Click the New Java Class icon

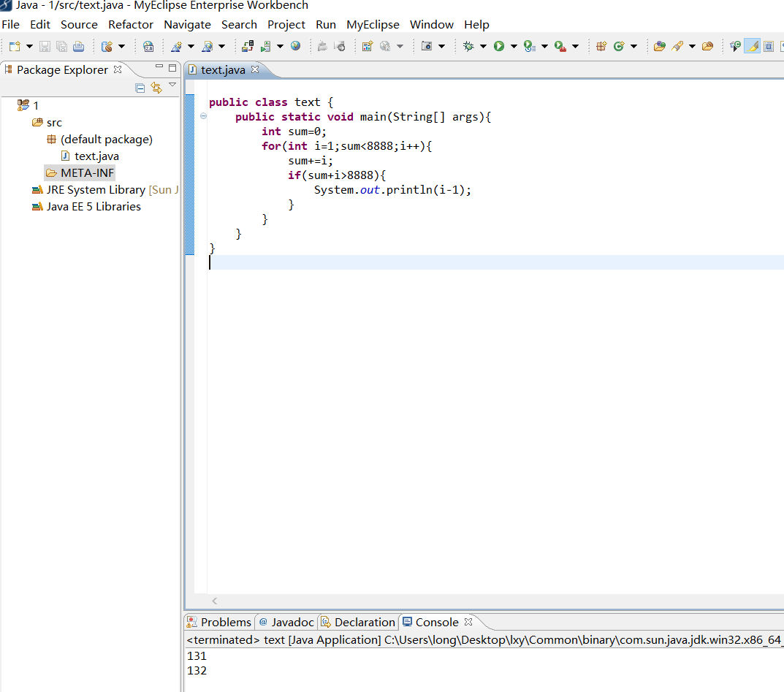click(619, 46)
